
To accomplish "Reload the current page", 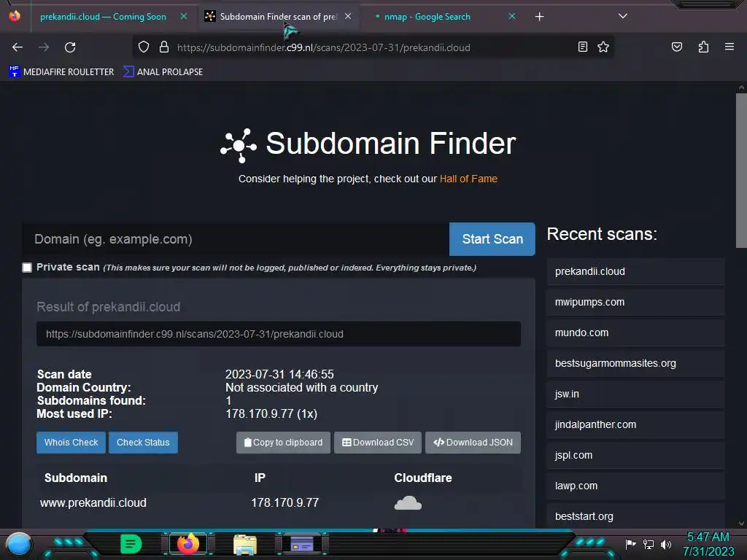I will point(70,47).
